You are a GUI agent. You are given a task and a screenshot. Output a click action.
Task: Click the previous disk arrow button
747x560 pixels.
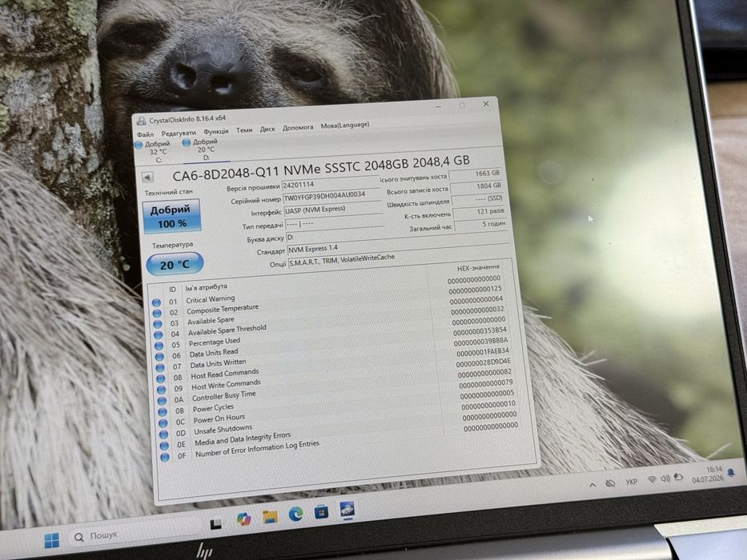point(147,177)
